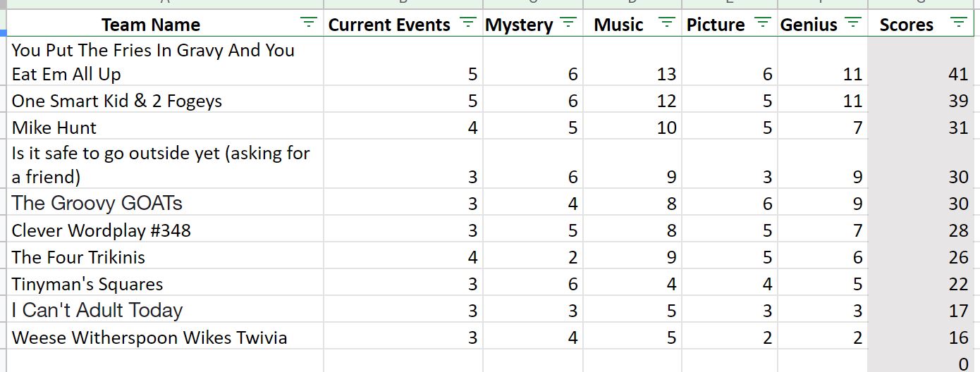Viewport: 980px width, 372px height.
Task: Select the One Smart Kid & 2 Fogeys cell
Action: pyautogui.click(x=165, y=101)
